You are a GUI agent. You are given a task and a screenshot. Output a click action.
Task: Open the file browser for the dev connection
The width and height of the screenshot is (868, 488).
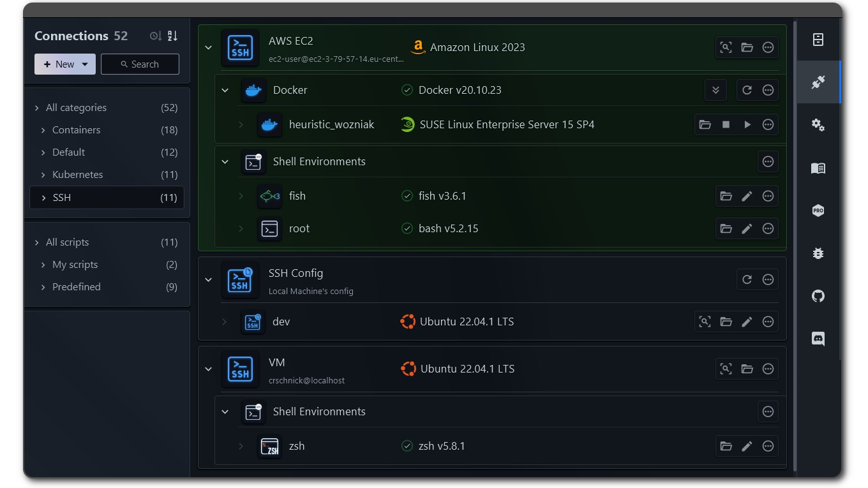pos(726,322)
